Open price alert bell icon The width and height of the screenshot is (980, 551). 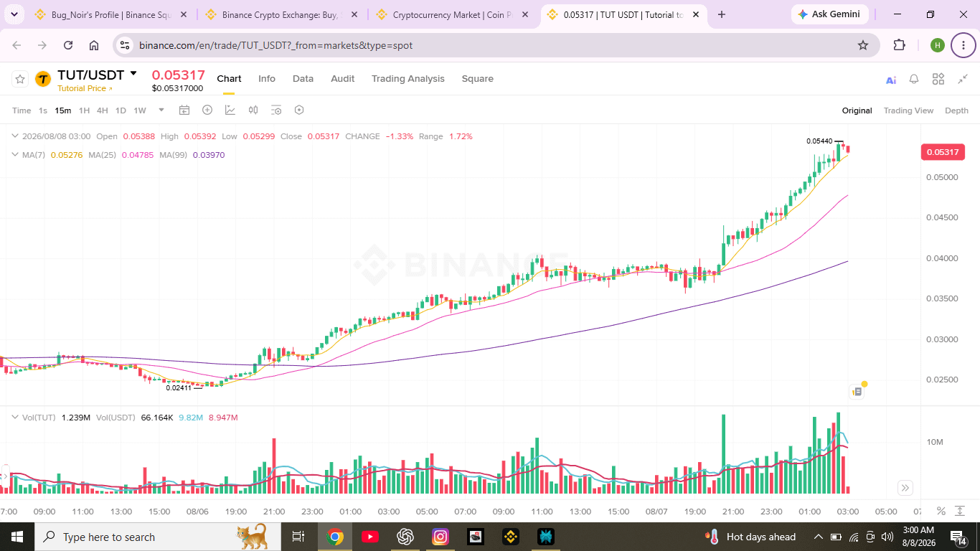914,79
